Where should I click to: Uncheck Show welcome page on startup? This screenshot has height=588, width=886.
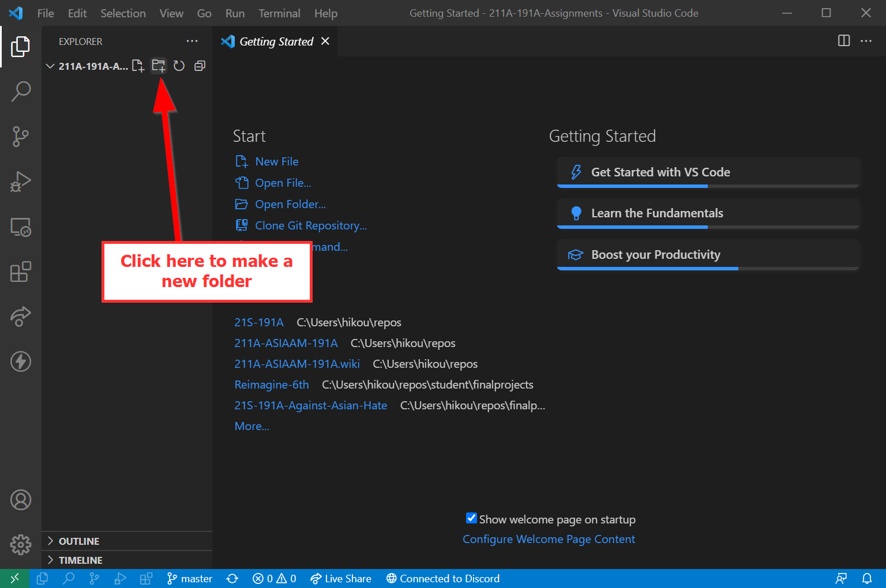pyautogui.click(x=471, y=518)
